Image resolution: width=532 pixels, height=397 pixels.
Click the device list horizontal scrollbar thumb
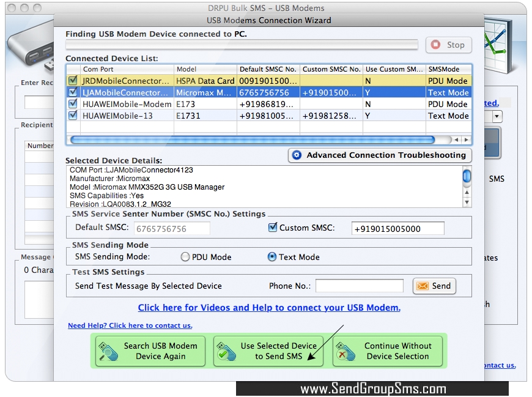click(253, 139)
